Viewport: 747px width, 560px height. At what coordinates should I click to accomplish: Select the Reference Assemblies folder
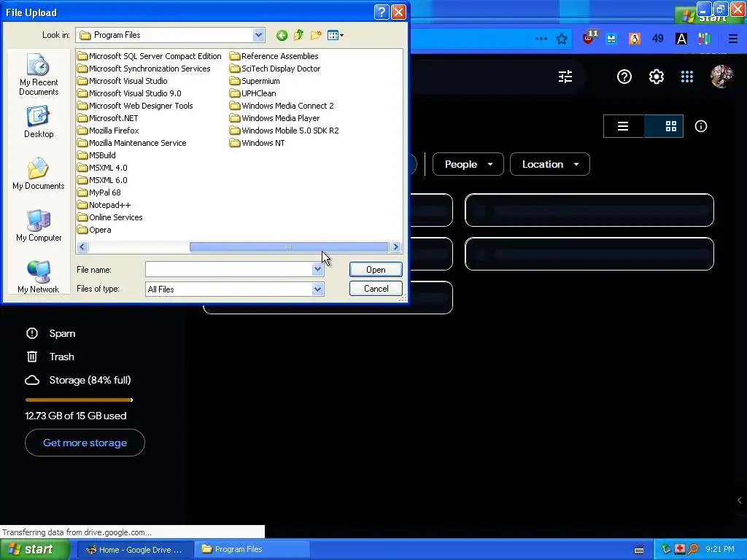click(x=274, y=56)
